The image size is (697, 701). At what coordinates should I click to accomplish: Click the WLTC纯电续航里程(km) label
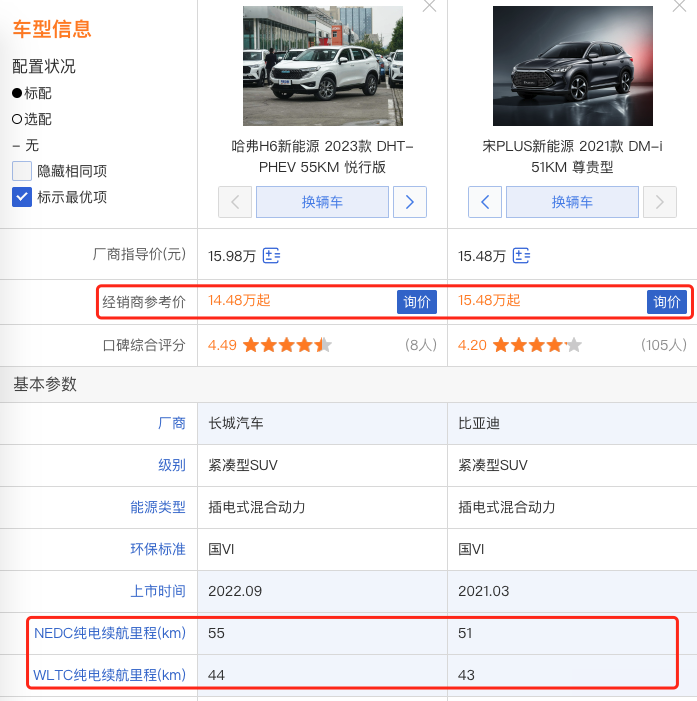[x=110, y=675]
